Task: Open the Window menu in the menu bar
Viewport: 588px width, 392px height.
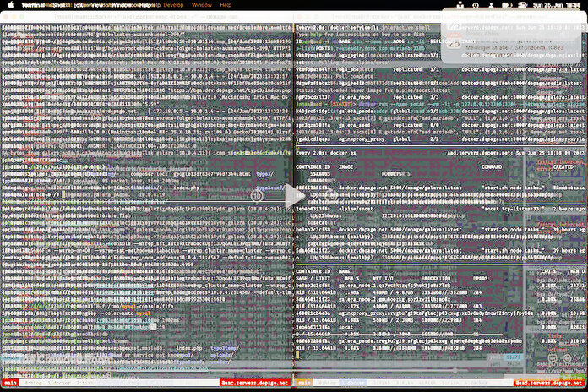Action: [x=201, y=5]
